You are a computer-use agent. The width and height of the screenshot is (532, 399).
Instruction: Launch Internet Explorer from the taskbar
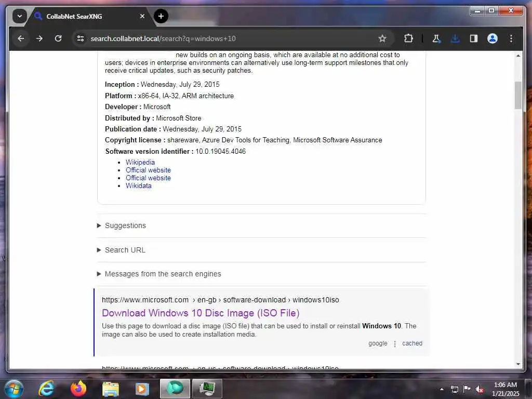click(46, 389)
